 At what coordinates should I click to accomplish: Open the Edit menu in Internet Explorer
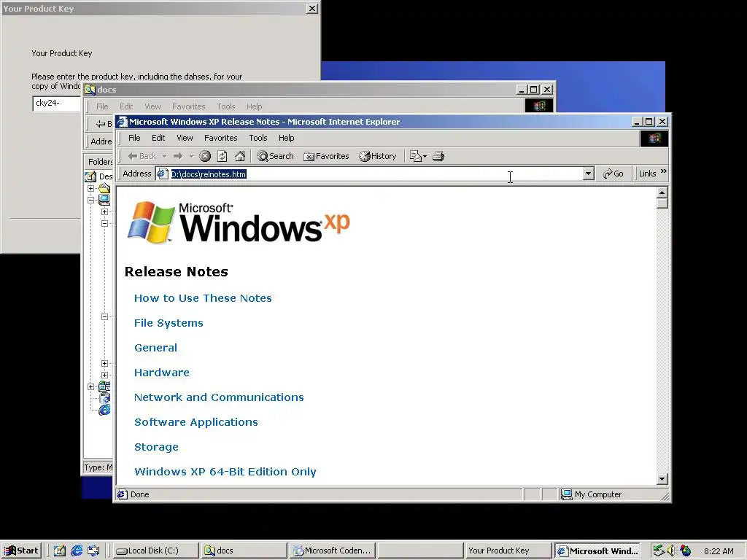158,138
